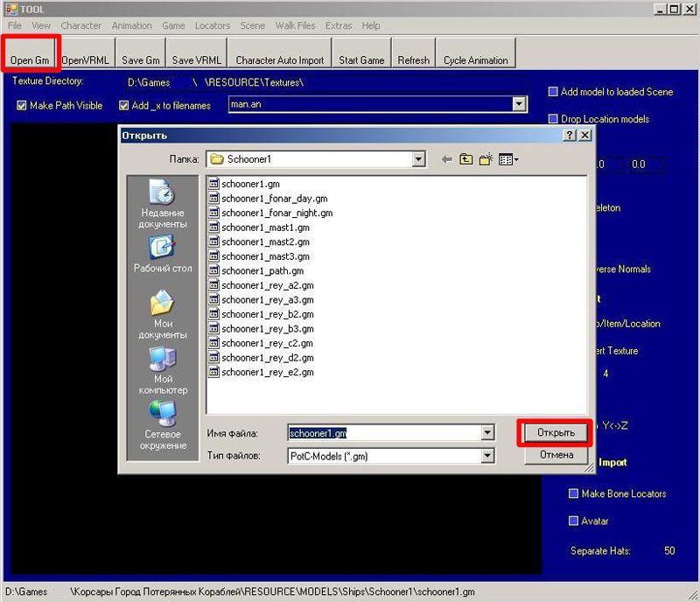Viewport: 700px width, 602px height.
Task: Click the Start Game button
Action: [361, 53]
